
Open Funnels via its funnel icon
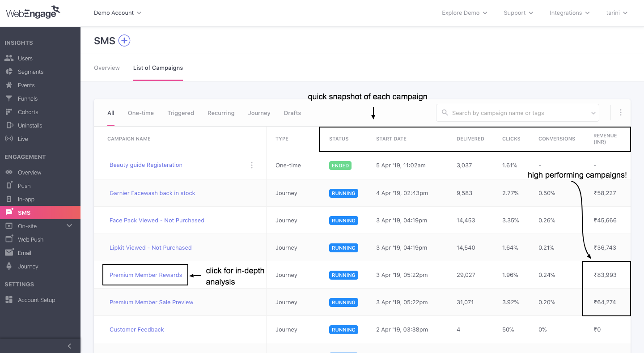point(9,98)
